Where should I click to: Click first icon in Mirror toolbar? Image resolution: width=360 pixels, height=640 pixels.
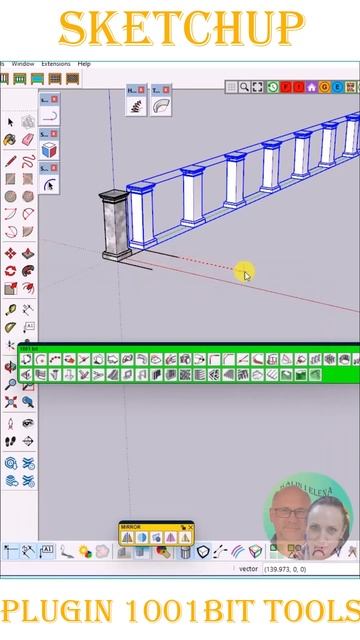pos(127,538)
